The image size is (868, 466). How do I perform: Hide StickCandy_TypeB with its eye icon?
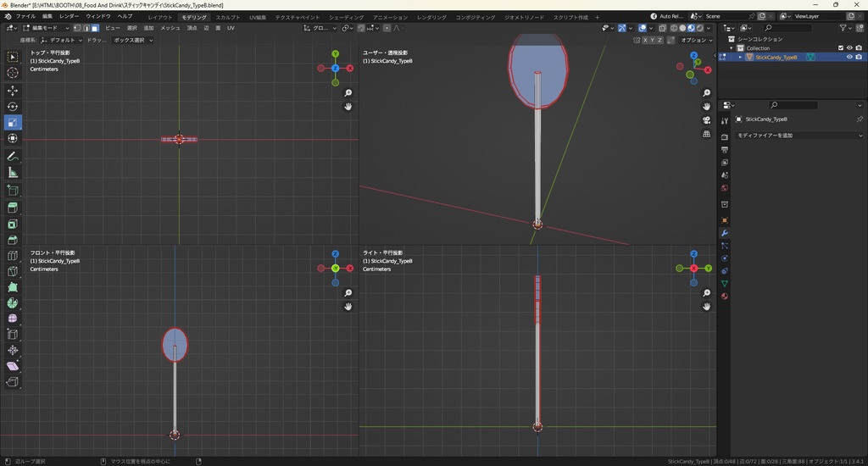click(x=849, y=58)
